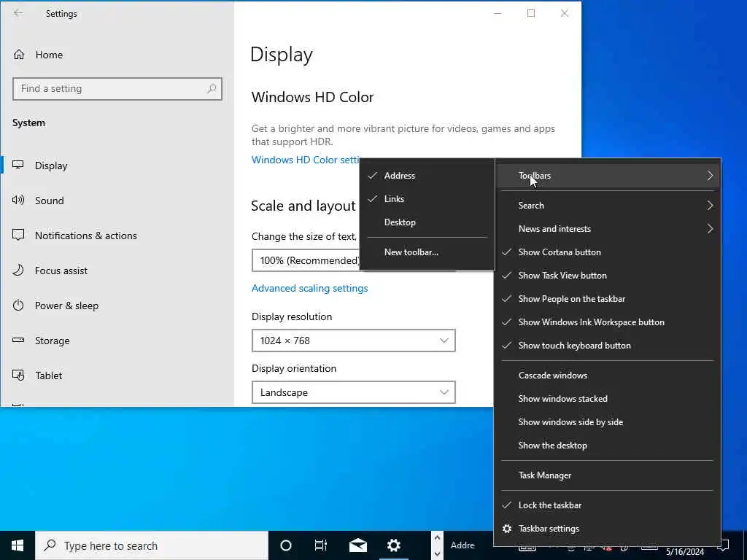Uncheck Address in the Toolbars submenu

(x=427, y=176)
